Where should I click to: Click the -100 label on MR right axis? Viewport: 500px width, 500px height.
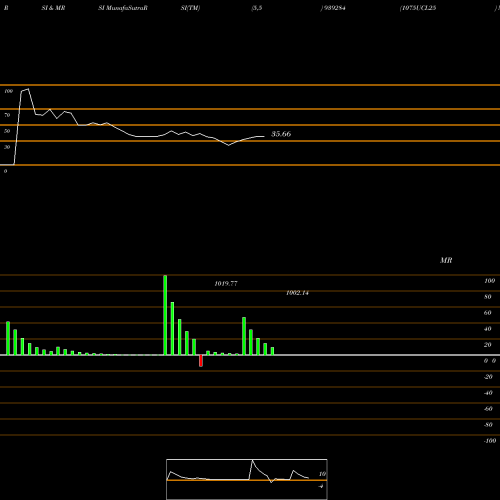490,441
